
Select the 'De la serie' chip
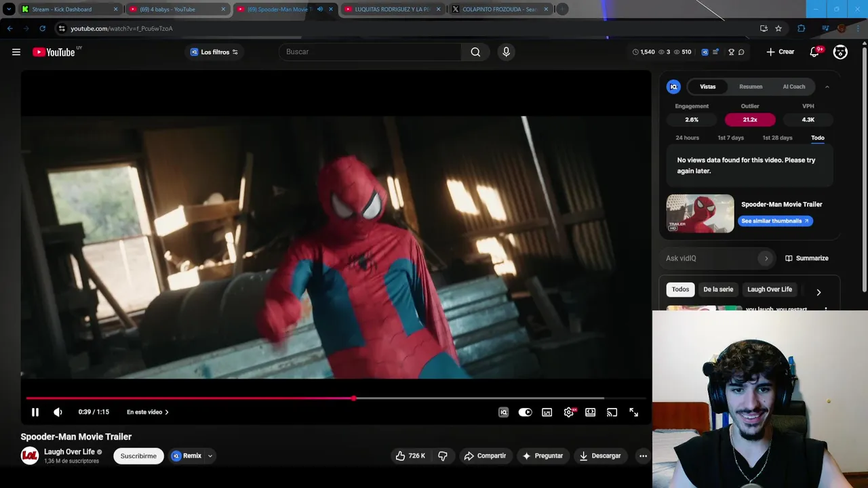coord(718,289)
